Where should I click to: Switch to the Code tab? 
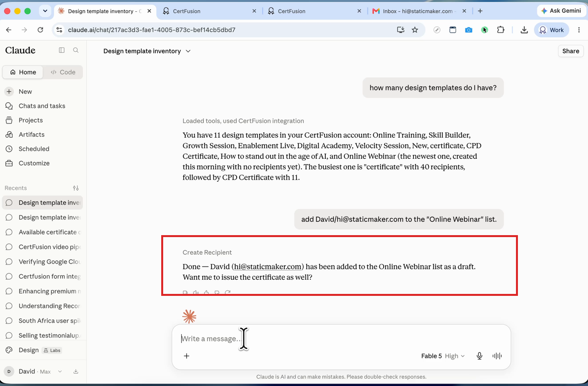pos(63,72)
